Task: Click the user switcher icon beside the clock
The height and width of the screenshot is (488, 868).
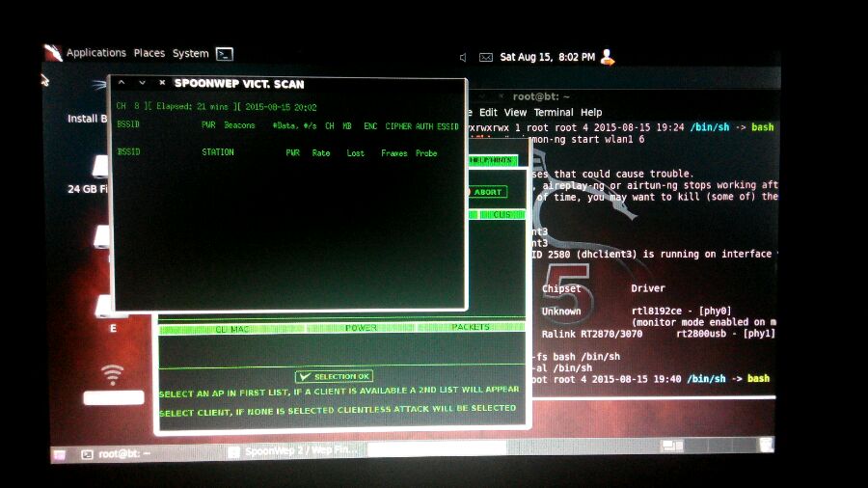Action: (608, 57)
